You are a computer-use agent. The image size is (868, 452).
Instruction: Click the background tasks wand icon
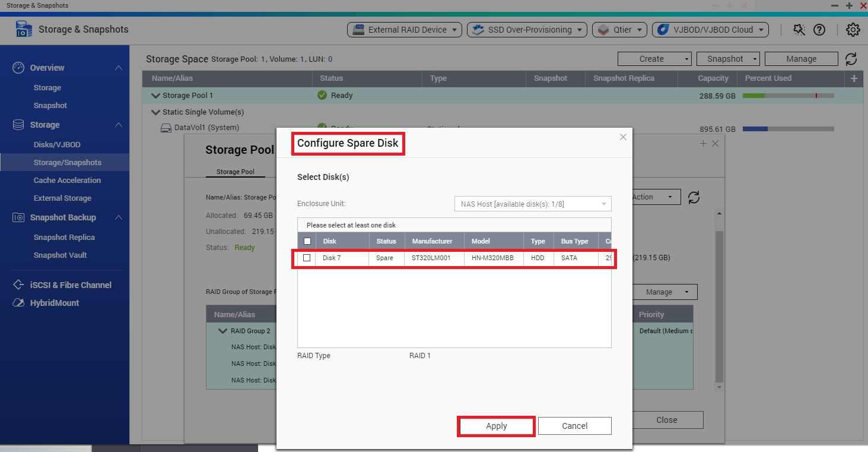click(799, 30)
